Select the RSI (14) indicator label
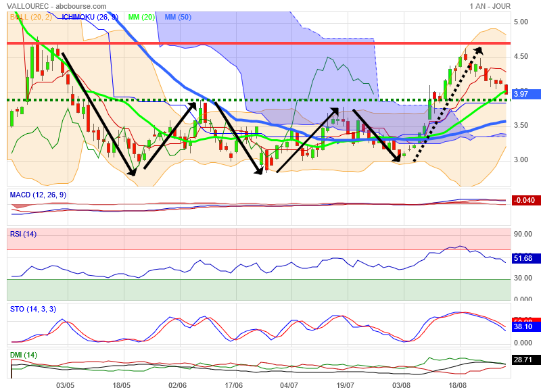The image size is (541, 392). [x=23, y=235]
